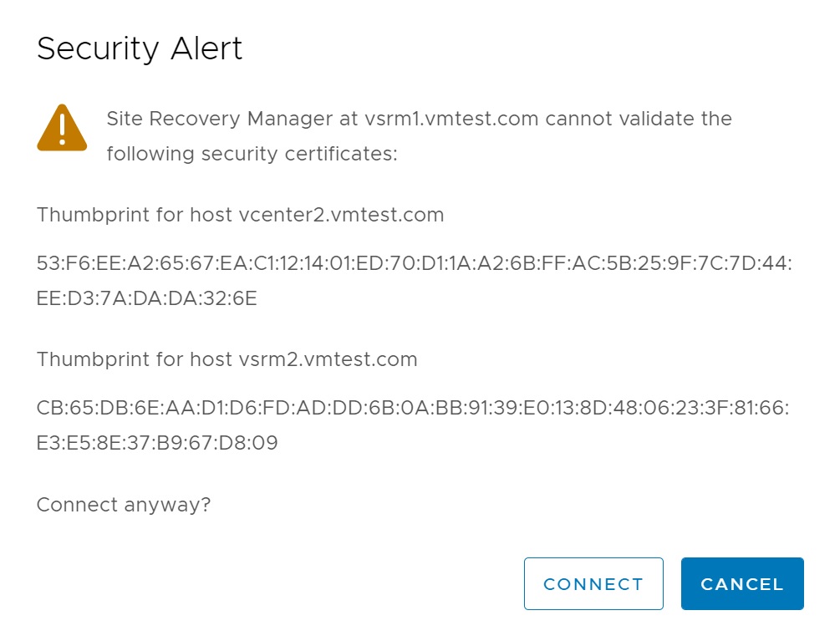Click the vcenter2.vmtest.com hostname
This screenshot has width=840, height=641.
[x=341, y=215]
